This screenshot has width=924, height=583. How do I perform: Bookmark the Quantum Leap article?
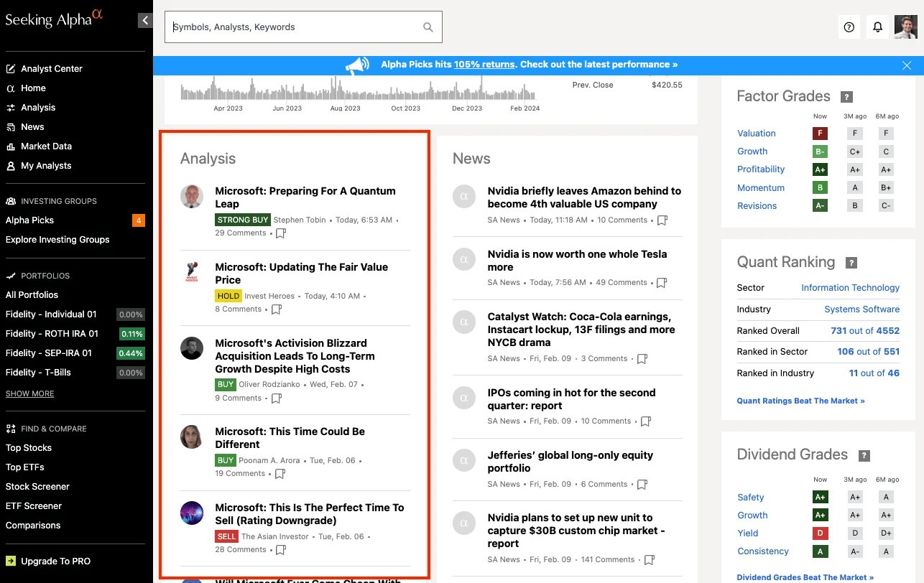click(x=281, y=233)
